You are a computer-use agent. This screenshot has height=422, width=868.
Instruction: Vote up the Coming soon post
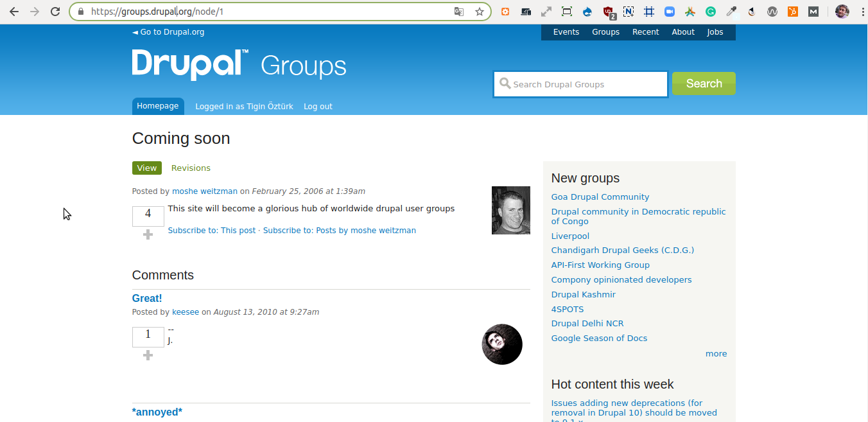click(x=148, y=235)
